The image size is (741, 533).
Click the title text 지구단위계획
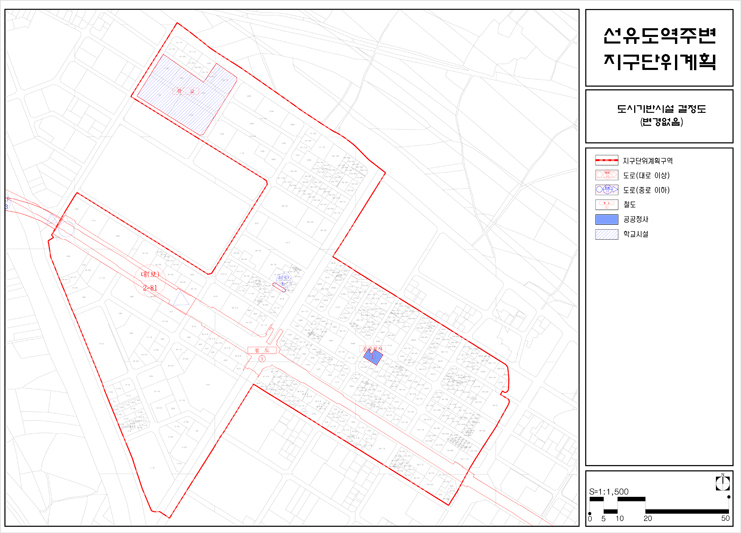(660, 61)
